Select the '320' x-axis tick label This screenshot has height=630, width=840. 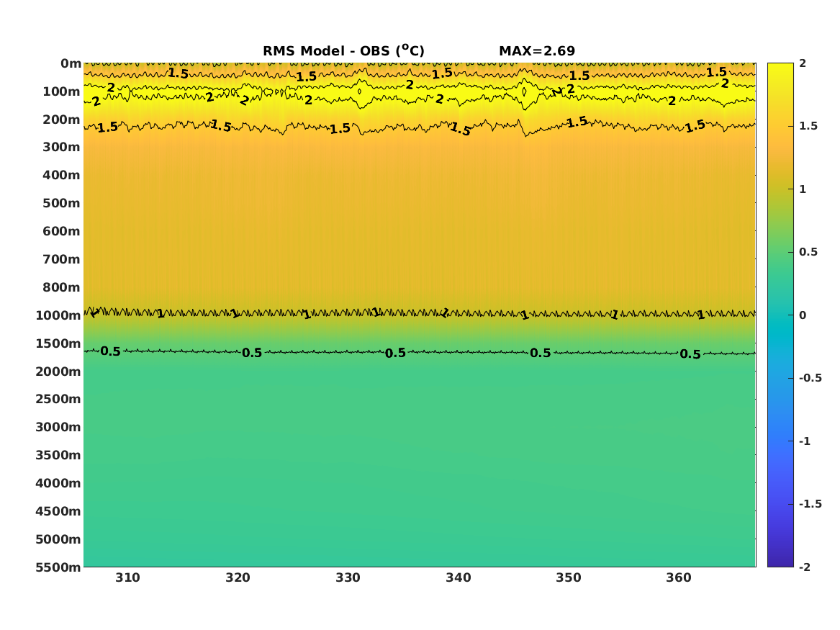pyautogui.click(x=238, y=578)
